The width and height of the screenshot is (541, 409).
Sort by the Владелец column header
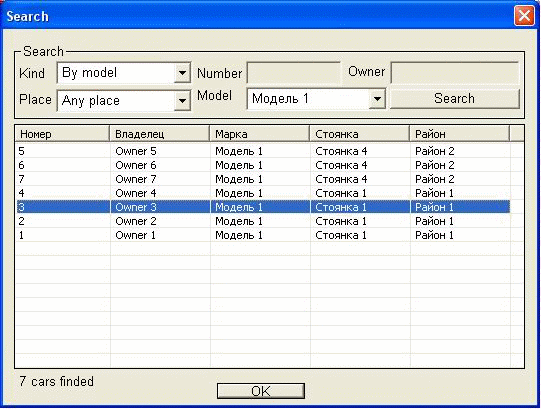coord(159,134)
